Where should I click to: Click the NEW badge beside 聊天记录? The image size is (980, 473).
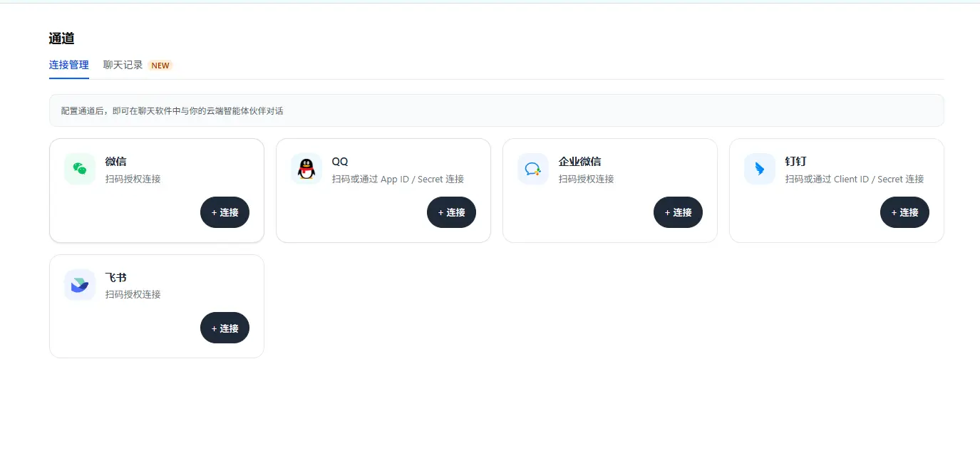(160, 66)
